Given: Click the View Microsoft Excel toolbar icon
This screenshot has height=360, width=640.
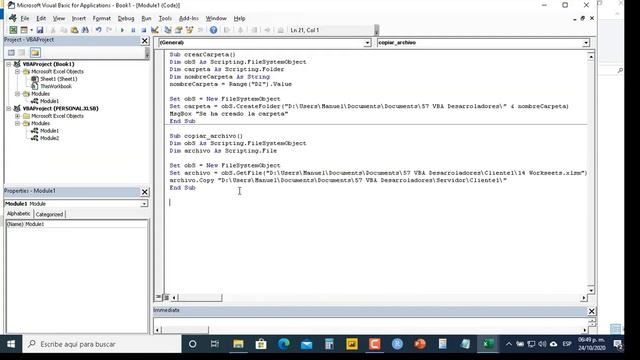Looking at the screenshot, I should click(x=13, y=30).
